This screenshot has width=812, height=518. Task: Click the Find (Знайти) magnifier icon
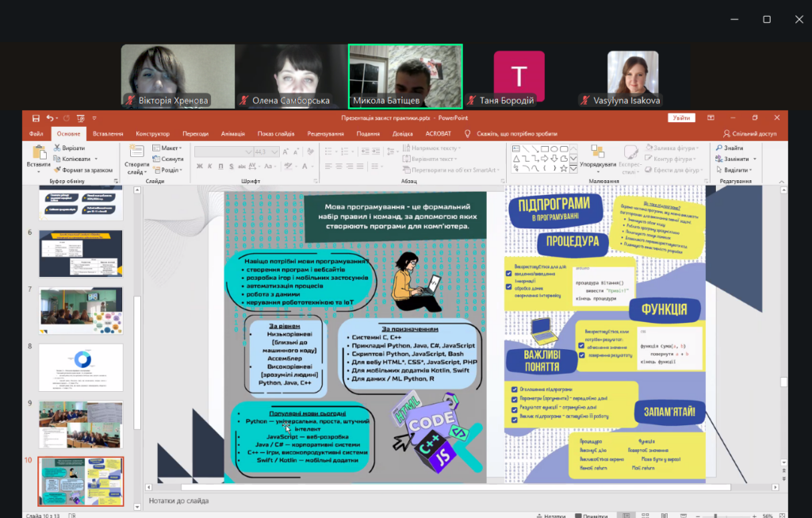[718, 148]
